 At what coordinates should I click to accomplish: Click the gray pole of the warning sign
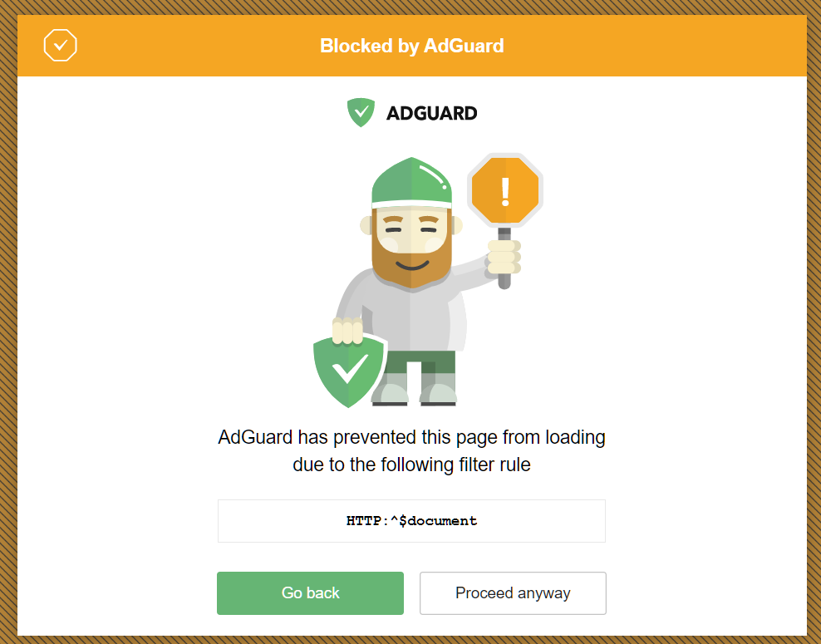point(504,280)
